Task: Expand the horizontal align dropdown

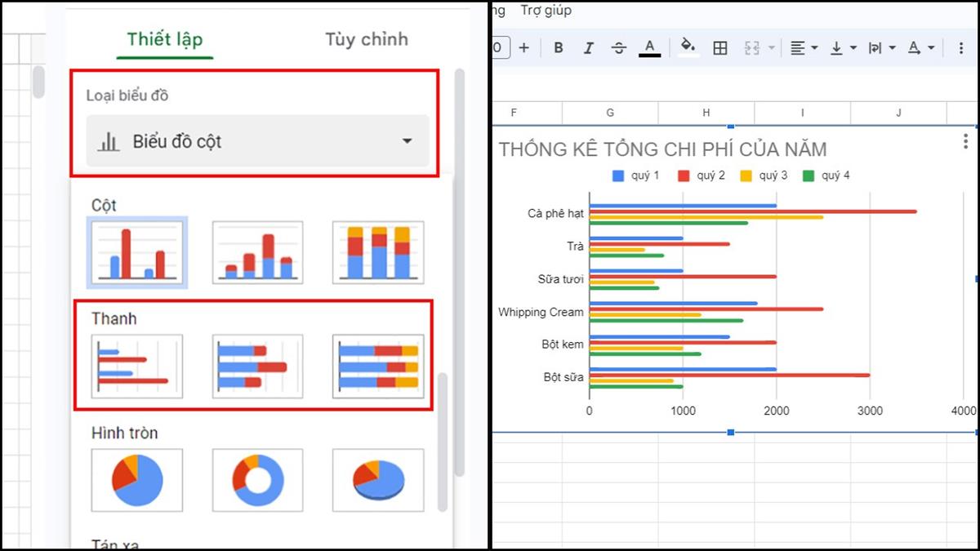Action: point(804,48)
